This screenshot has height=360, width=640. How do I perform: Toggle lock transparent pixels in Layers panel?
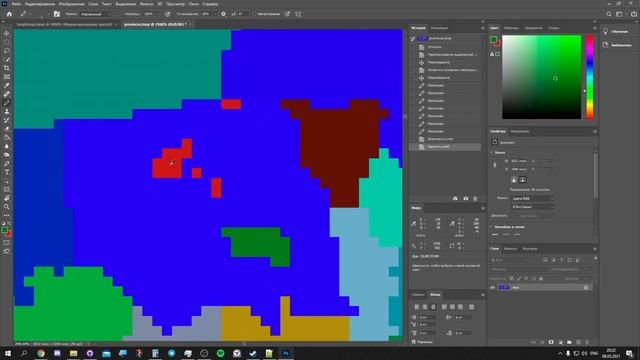511,278
